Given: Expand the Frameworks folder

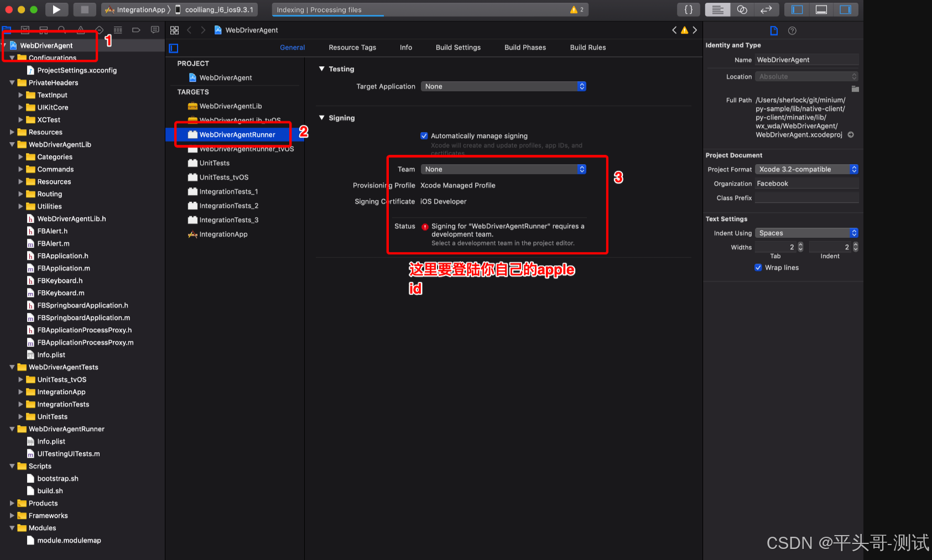Looking at the screenshot, I should [12, 515].
